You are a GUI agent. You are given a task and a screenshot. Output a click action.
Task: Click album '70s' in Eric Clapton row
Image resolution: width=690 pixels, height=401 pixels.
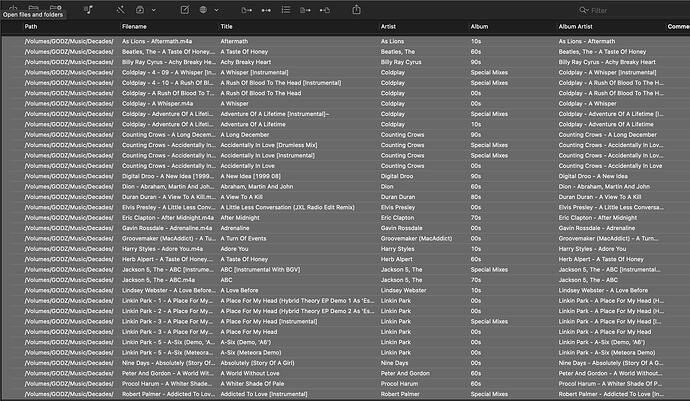pos(476,217)
